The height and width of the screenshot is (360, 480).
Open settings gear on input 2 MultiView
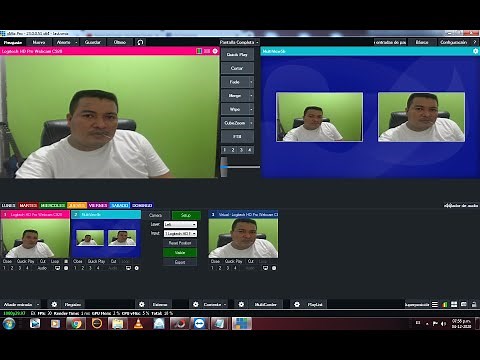(x=137, y=268)
